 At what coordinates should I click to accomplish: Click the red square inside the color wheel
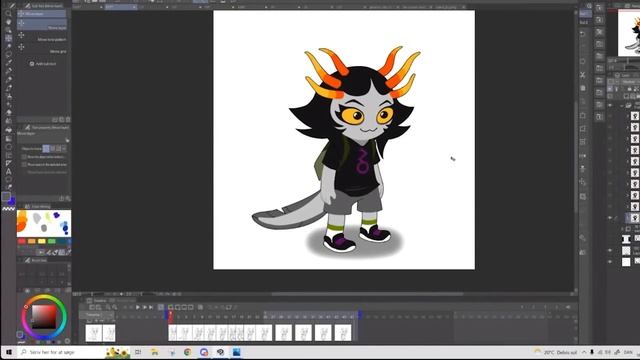pyautogui.click(x=44, y=317)
